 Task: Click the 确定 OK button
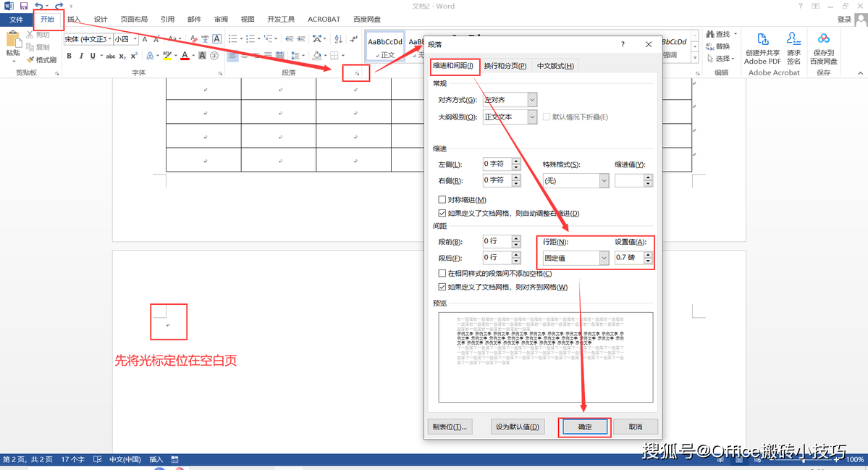pos(584,427)
